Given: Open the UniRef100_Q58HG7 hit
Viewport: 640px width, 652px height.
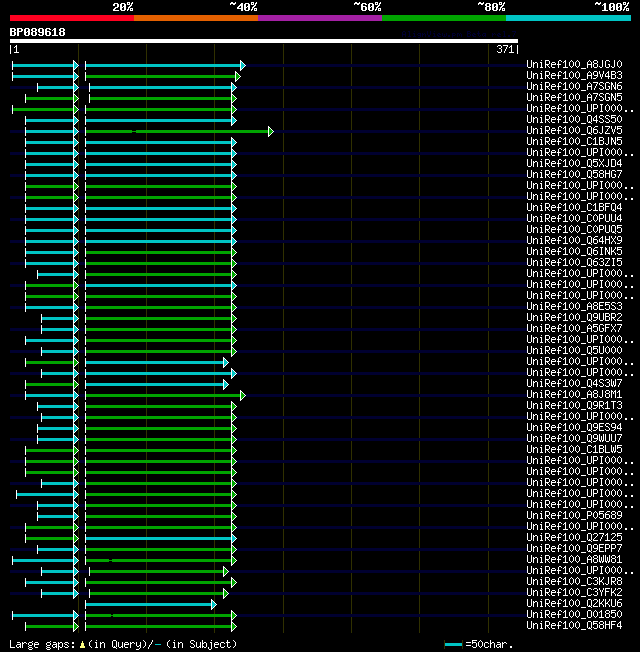Looking at the screenshot, I should click(574, 175).
